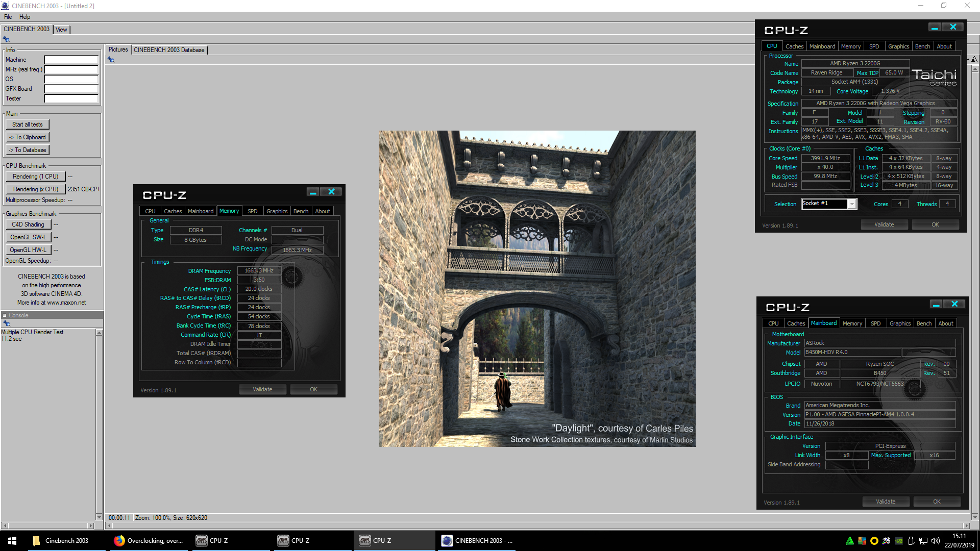The height and width of the screenshot is (551, 980).
Task: Open the volume control tray icon
Action: [x=936, y=541]
